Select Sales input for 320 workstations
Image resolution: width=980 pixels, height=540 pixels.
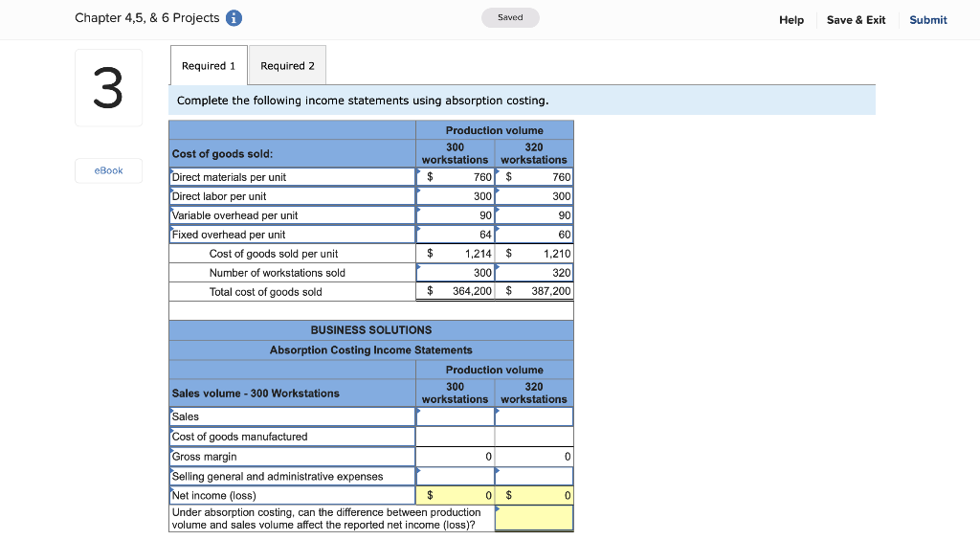534,416
